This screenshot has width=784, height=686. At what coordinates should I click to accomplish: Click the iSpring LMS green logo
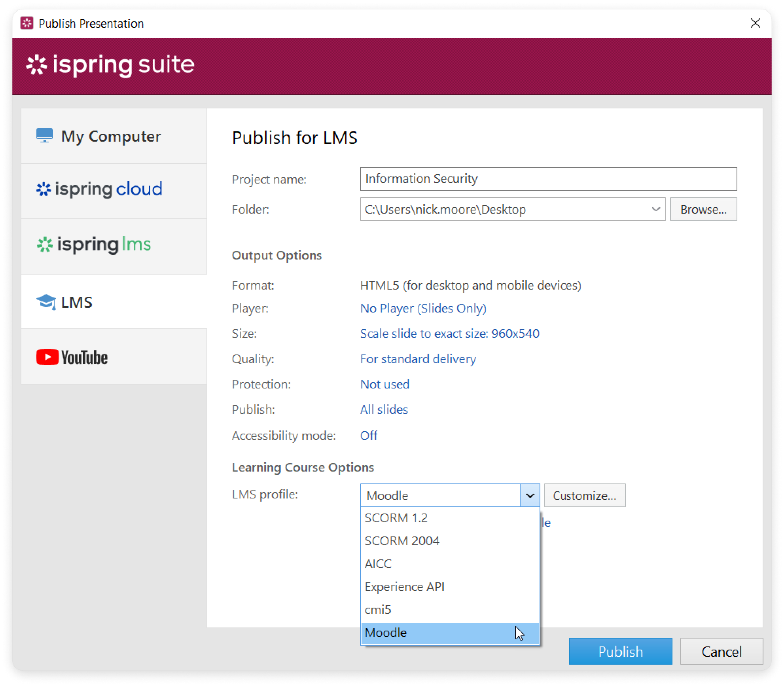pyautogui.click(x=45, y=244)
